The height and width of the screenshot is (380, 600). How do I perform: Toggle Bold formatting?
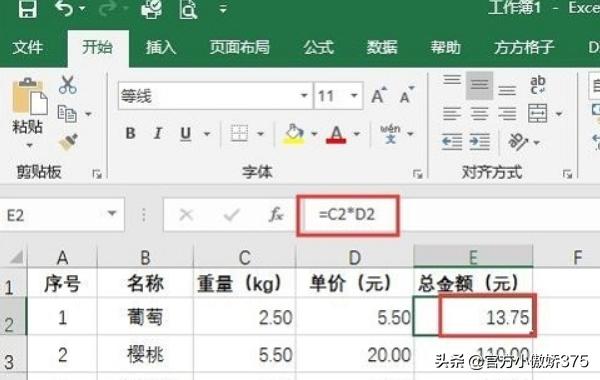point(130,133)
